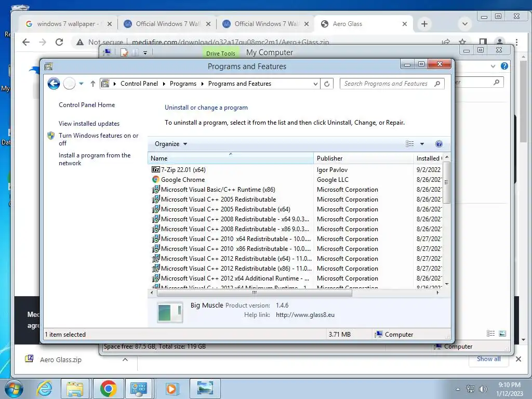532x399 pixels.
Task: Expand the arrow after Control Panel breadcrumb
Action: point(164,84)
